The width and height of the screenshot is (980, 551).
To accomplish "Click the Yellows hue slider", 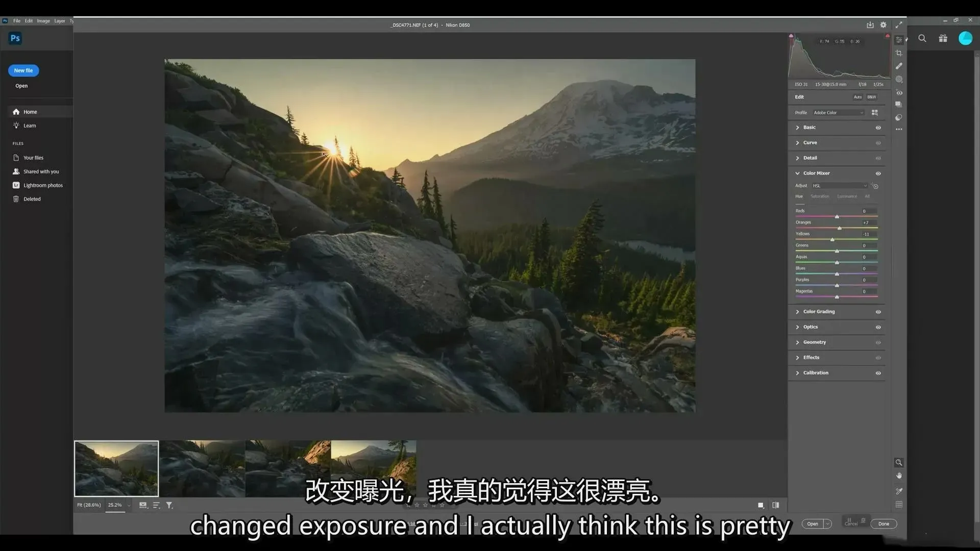I will (832, 239).
